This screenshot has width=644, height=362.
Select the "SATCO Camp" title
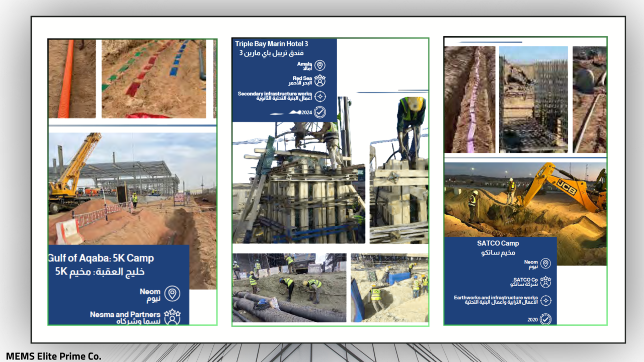point(498,243)
